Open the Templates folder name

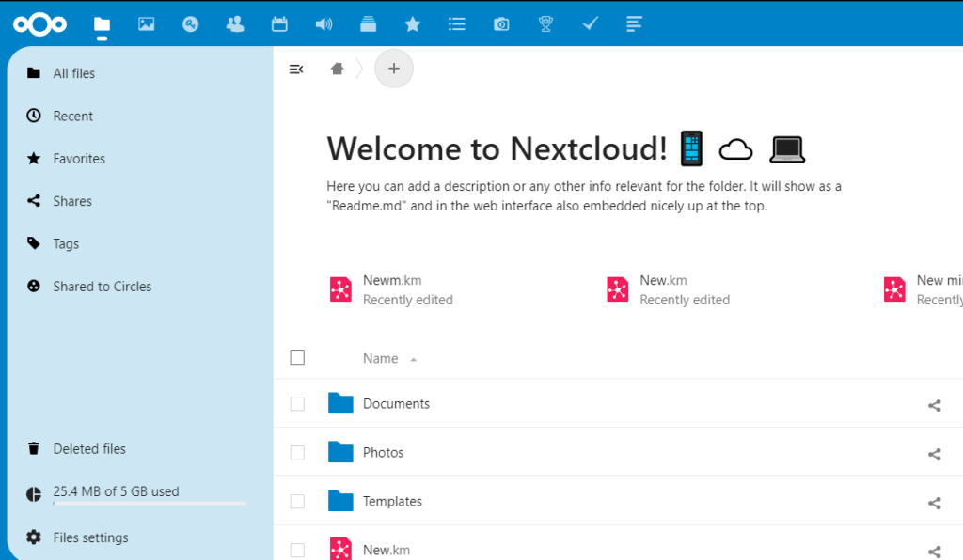click(x=392, y=501)
